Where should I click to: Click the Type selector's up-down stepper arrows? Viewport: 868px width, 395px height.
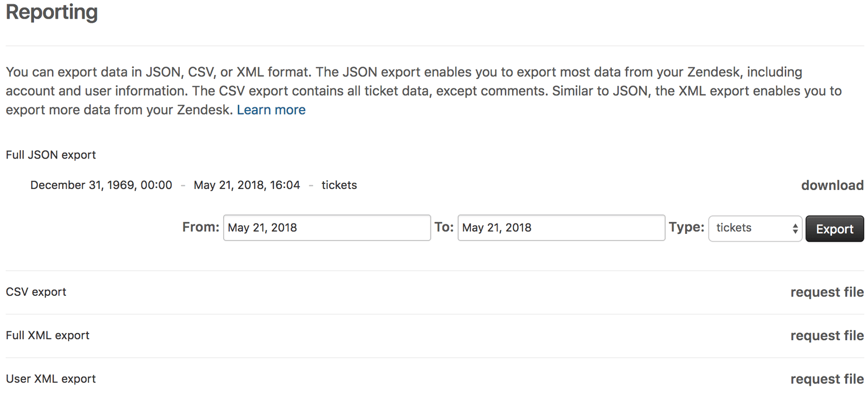point(795,228)
